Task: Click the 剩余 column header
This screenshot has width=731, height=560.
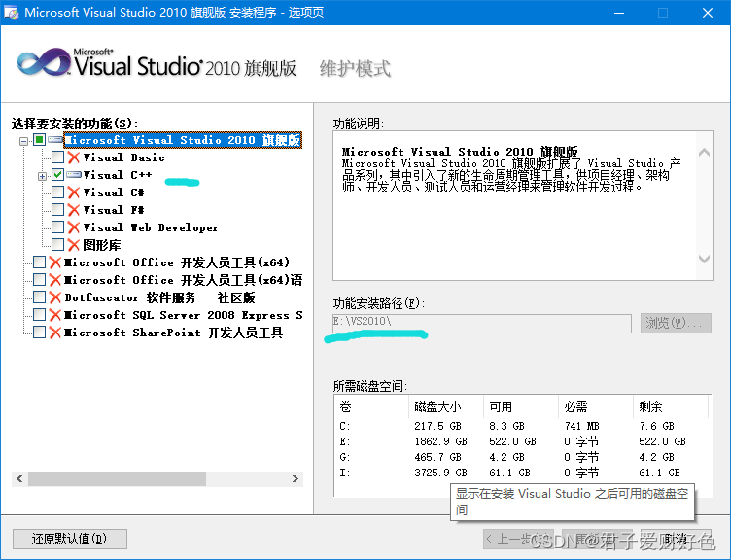Action: point(671,406)
